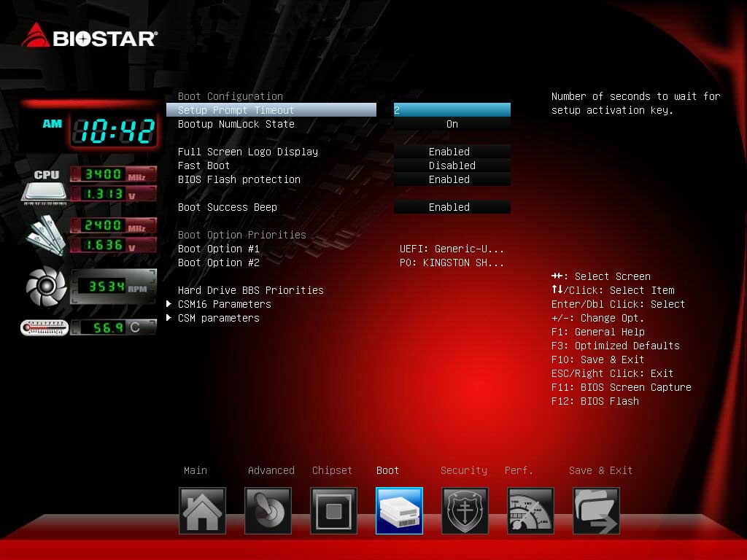The image size is (747, 560).
Task: Click the F10: Save & Exit hint
Action: click(597, 359)
